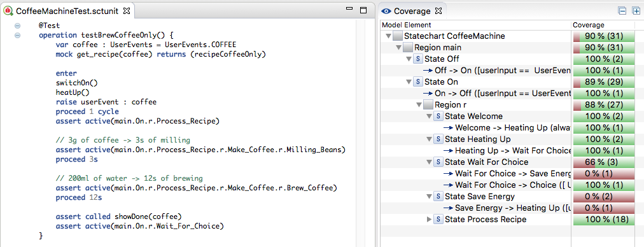Maximize the CoffeeMachineTest editor pane
This screenshot has width=644, height=247.
[363, 10]
